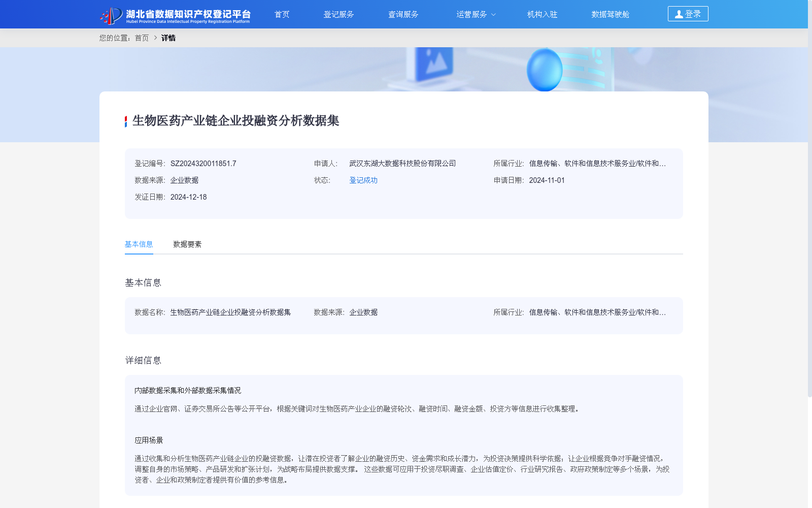This screenshot has height=508, width=812.
Task: Click the user icon in login button
Action: pos(679,14)
